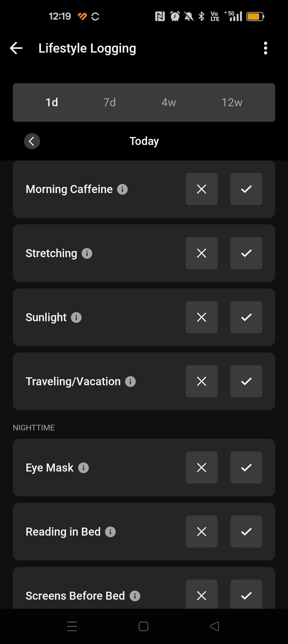Tap Screens Before Bed info icon

click(135, 596)
